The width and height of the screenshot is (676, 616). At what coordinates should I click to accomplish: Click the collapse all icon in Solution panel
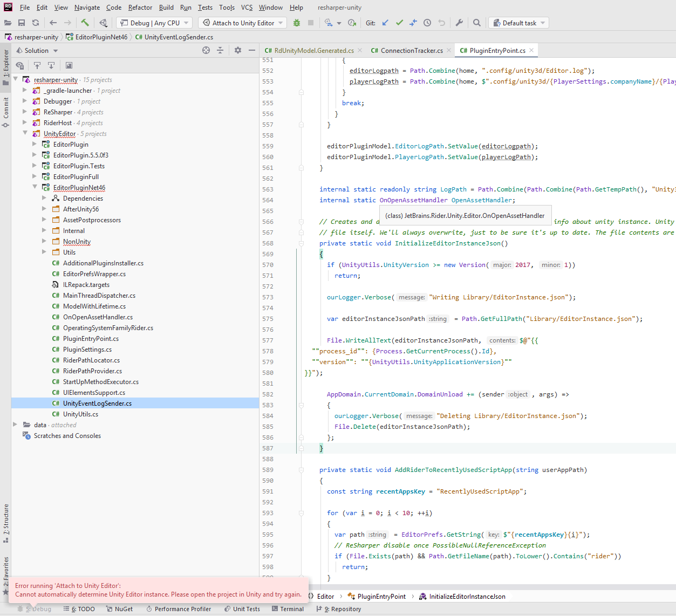[220, 50]
